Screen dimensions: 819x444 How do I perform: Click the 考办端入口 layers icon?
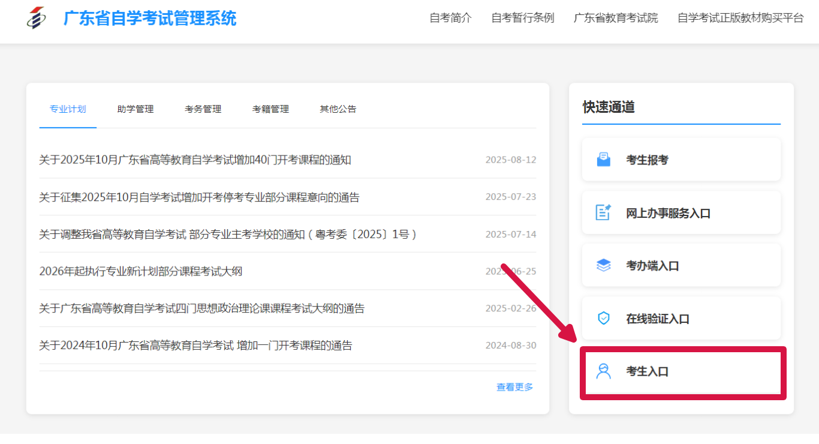pos(603,266)
